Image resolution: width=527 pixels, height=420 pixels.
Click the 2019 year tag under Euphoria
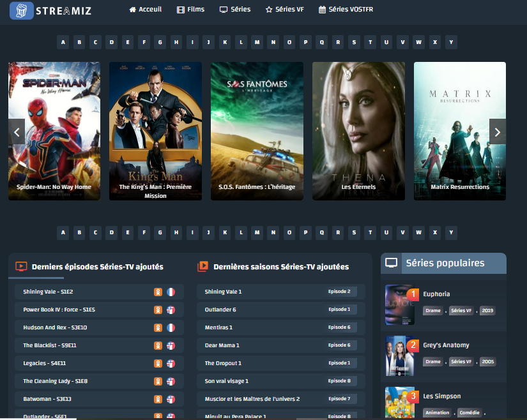(x=487, y=311)
